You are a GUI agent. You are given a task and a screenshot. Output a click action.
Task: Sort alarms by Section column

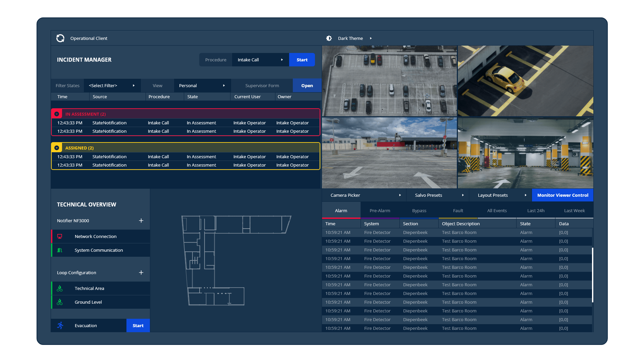point(419,224)
